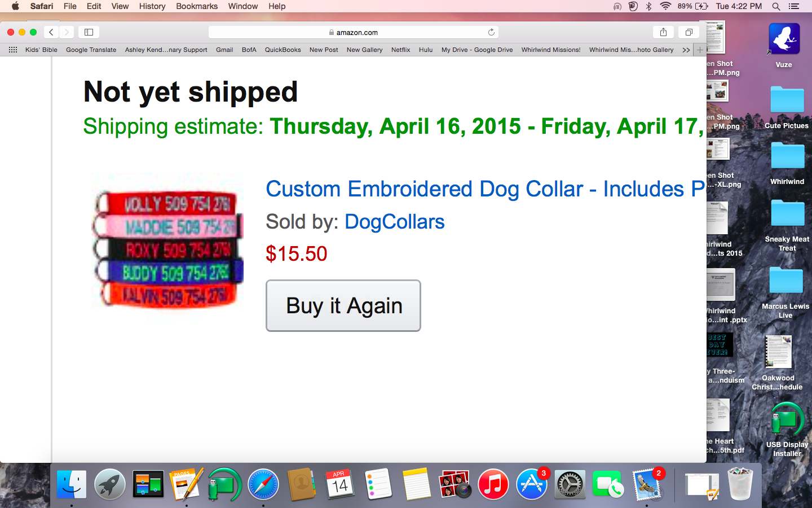This screenshot has width=812, height=508.
Task: Open the Top Sites grid icon
Action: (13, 50)
